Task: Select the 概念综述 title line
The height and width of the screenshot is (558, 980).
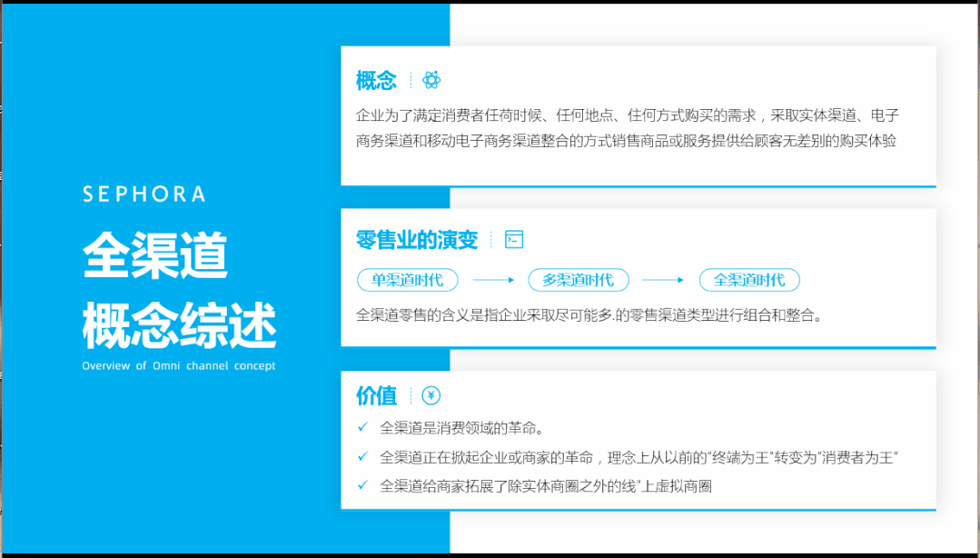Action: point(179,324)
